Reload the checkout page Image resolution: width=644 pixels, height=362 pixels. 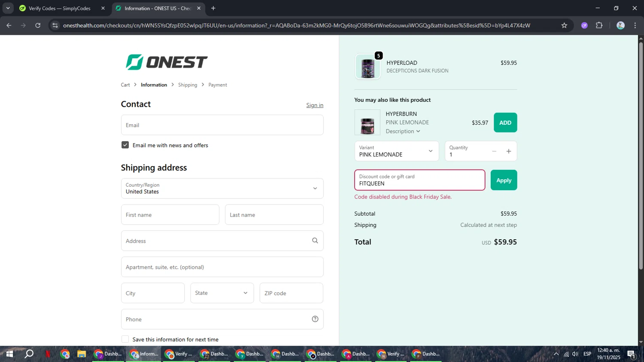[x=38, y=25]
